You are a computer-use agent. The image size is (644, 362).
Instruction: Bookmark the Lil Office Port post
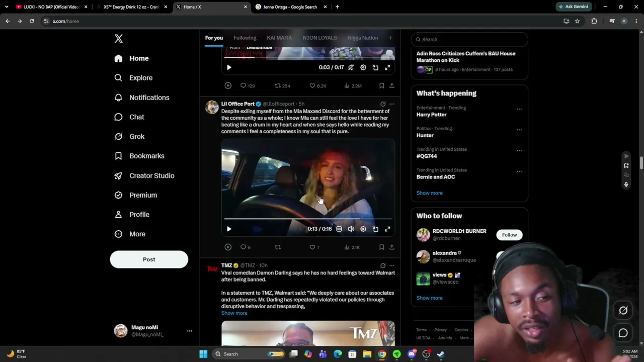381,247
